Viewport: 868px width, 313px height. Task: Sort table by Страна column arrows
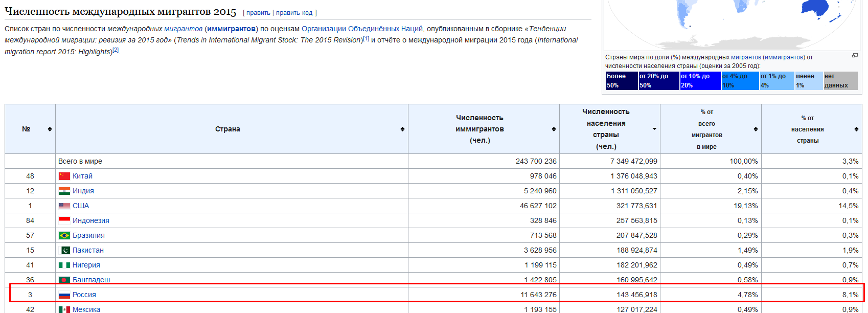(x=402, y=129)
